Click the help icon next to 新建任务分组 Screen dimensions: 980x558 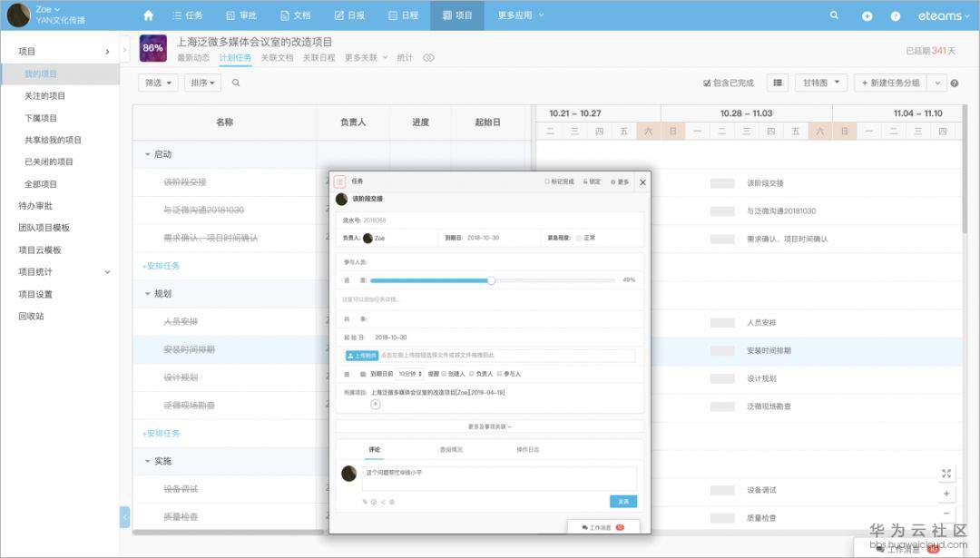(955, 83)
